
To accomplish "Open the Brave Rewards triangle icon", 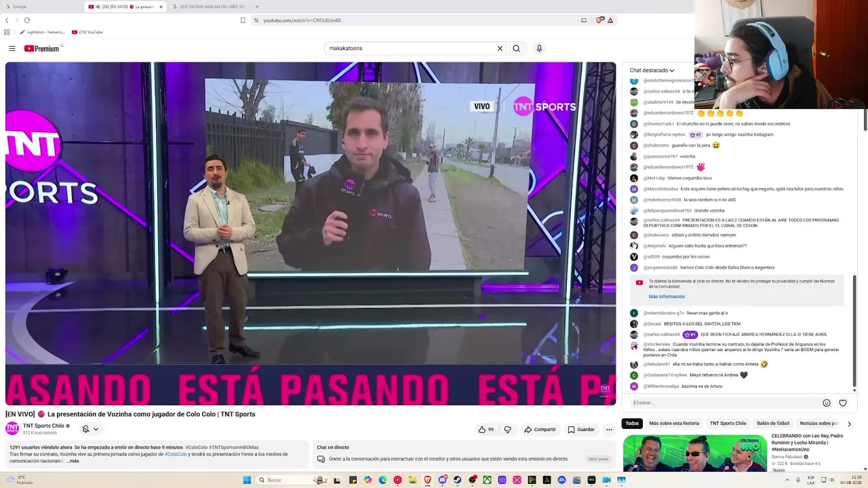I will pos(610,20).
